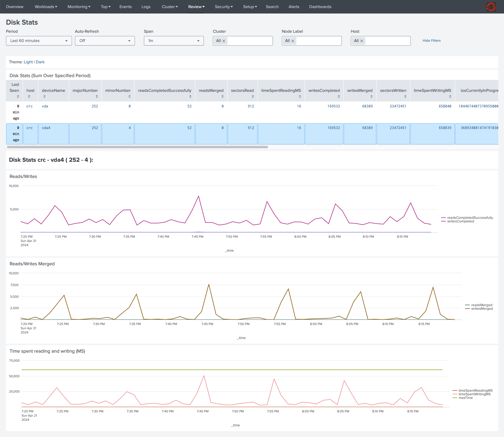This screenshot has width=504, height=437.
Task: Sort by Last Seen column arrows
Action: [x=18, y=97]
